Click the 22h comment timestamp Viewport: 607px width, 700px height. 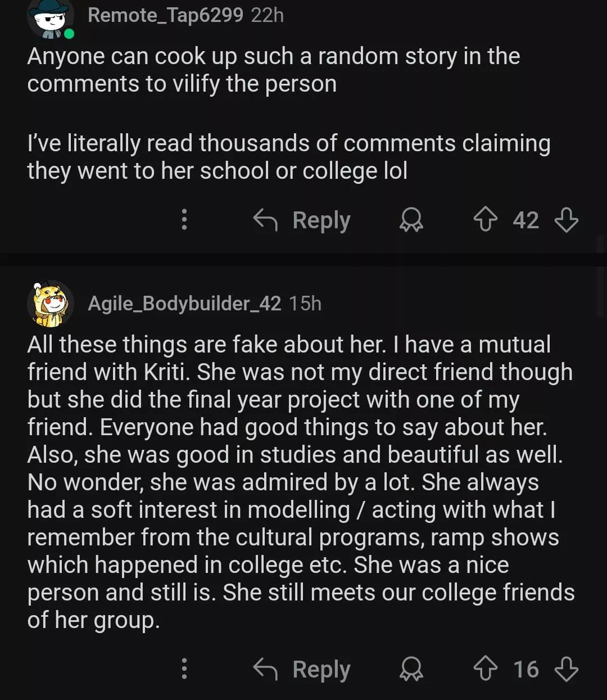[268, 15]
